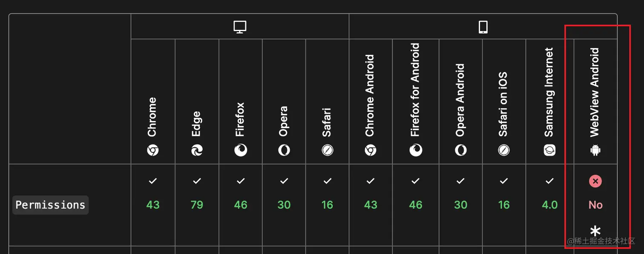Viewport: 644px width, 254px height.
Task: Expand Edge version 79 support cell
Action: [x=197, y=205]
